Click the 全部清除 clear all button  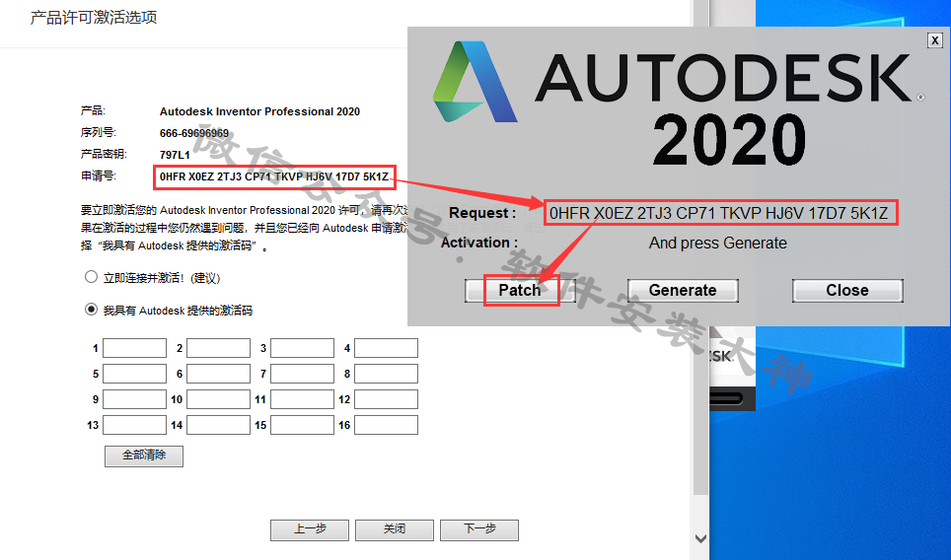click(x=144, y=455)
